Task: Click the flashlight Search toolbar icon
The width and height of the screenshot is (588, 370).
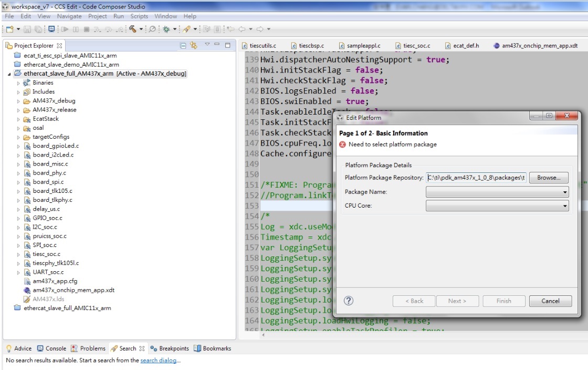Action: 187,29
